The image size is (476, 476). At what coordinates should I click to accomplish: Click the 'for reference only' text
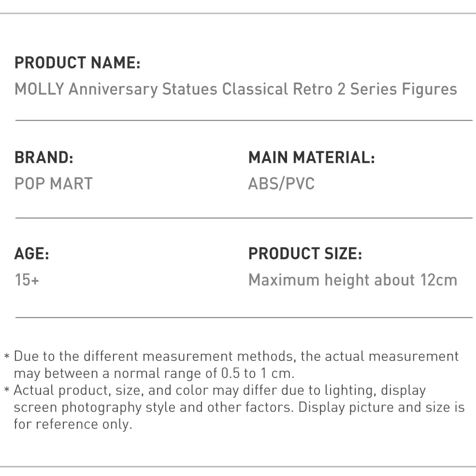point(72,424)
